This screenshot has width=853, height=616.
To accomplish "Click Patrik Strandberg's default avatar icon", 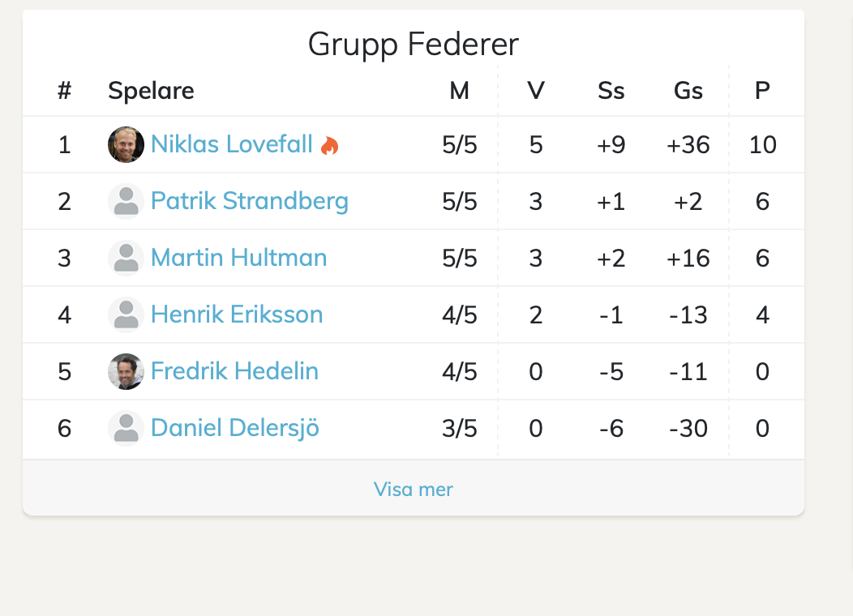I will pyautogui.click(x=126, y=201).
